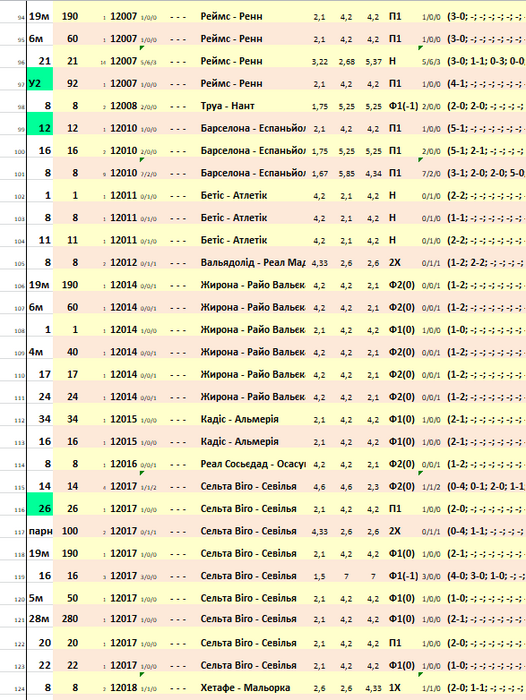Screen dimensions: 526x700
Task: Select the match cell 'Труа - Нант'
Action: click(227, 106)
